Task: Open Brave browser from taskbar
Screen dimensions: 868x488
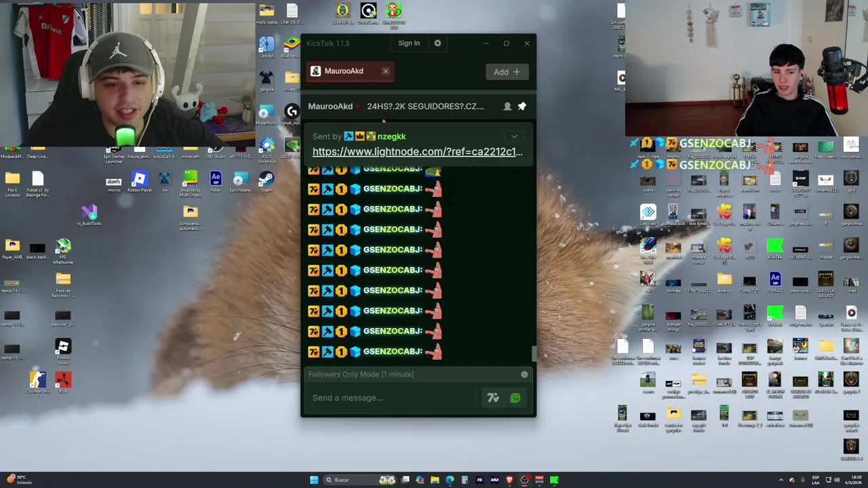Action: 509,480
